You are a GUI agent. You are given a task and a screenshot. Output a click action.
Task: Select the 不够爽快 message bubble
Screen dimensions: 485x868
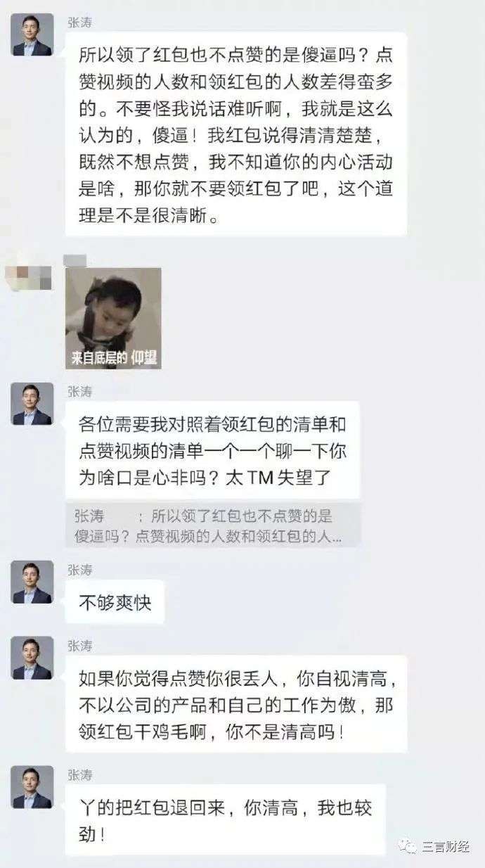click(115, 602)
